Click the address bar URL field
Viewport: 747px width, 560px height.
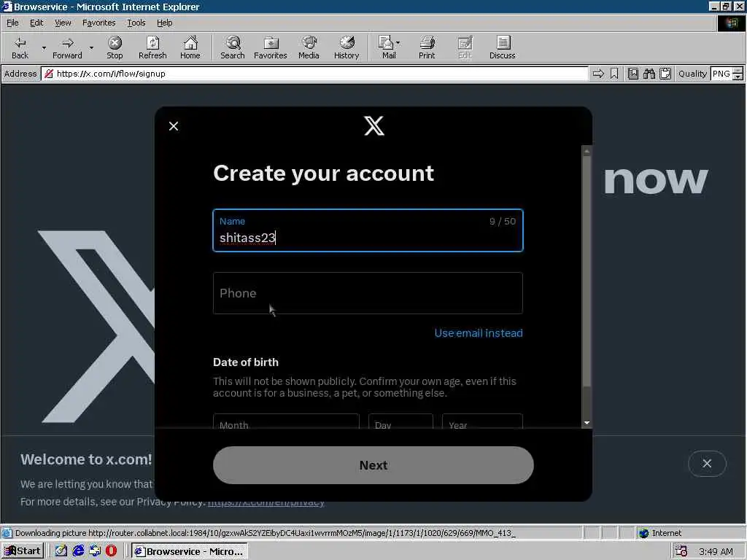click(x=314, y=74)
